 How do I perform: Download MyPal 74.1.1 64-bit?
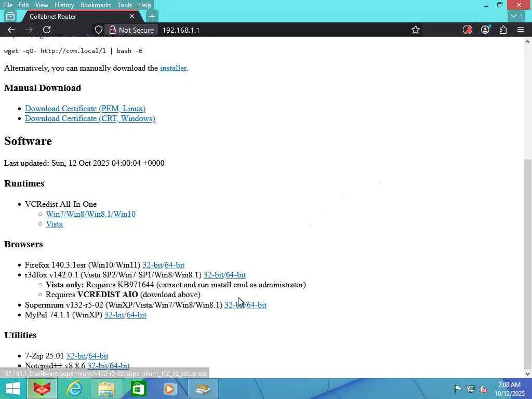pos(137,315)
